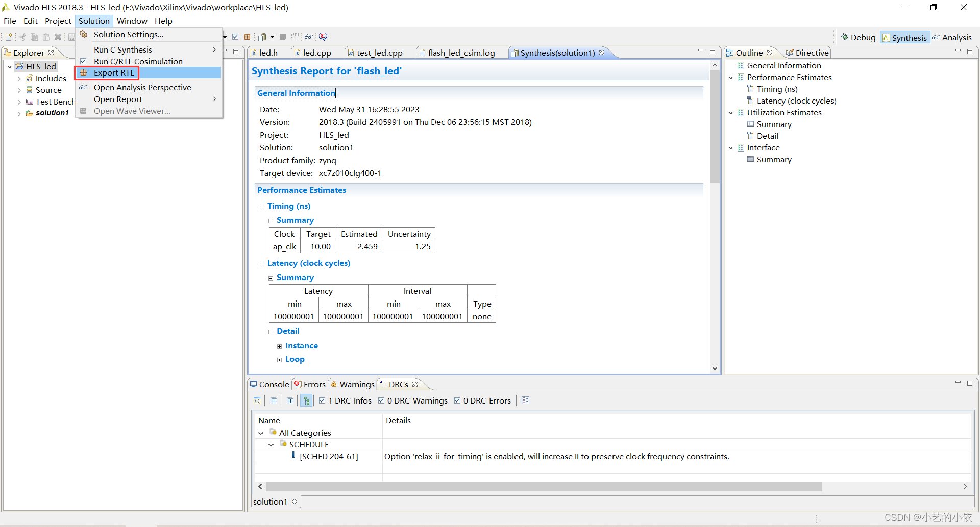Click the checkmark toolbar toggle icon

click(x=235, y=37)
